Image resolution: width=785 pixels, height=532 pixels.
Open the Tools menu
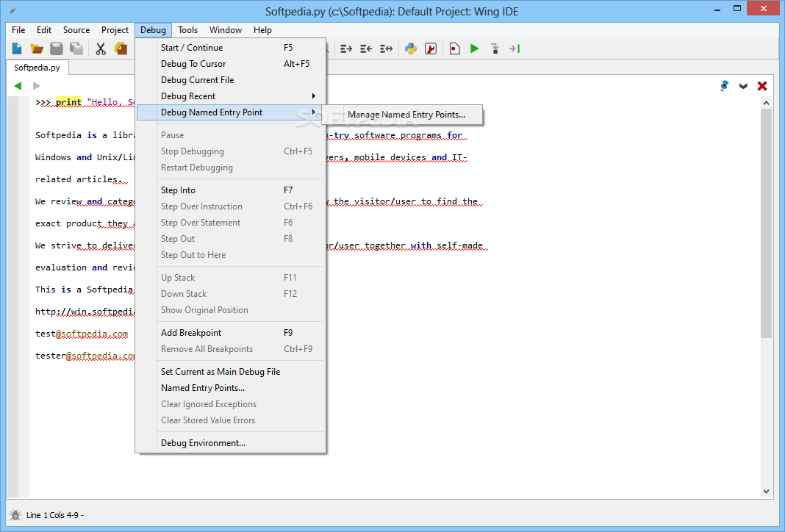coord(187,30)
